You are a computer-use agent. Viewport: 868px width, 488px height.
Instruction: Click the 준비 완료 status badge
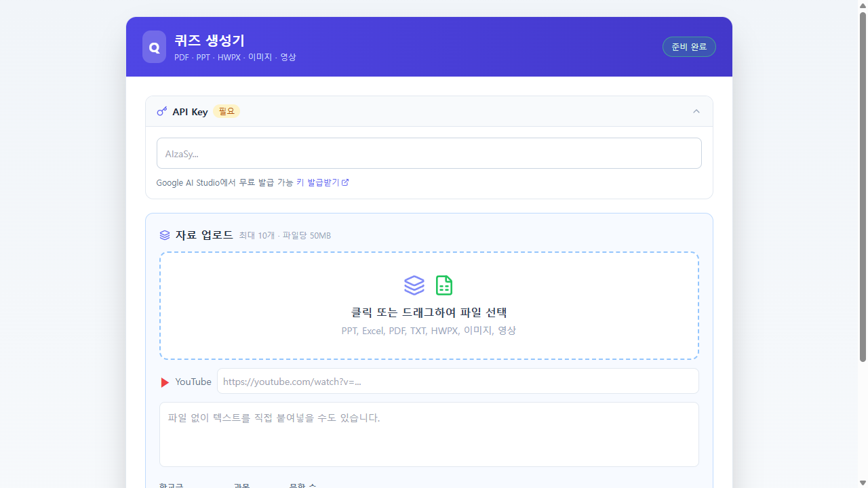[x=689, y=47]
